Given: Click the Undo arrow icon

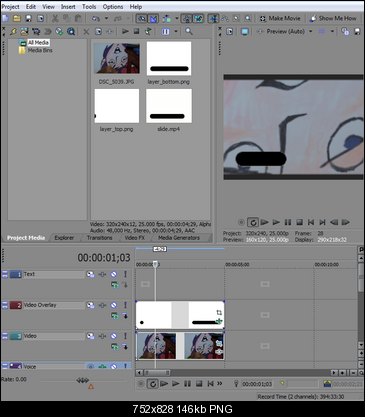Looking at the screenshot, I should coord(96,19).
